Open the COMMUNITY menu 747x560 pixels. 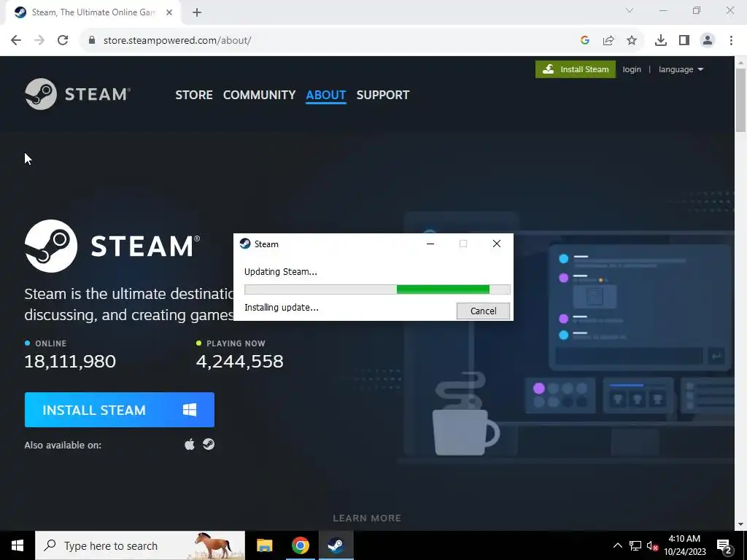[x=259, y=95]
